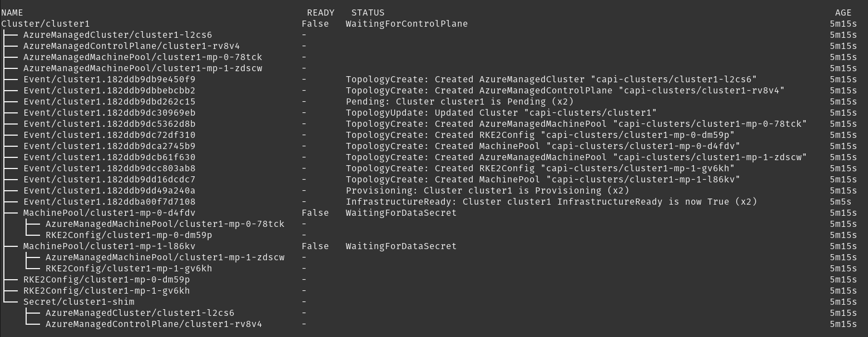Select the top-level RKE2Config/cluster1-mp-1-gv6kh row

coord(106,291)
